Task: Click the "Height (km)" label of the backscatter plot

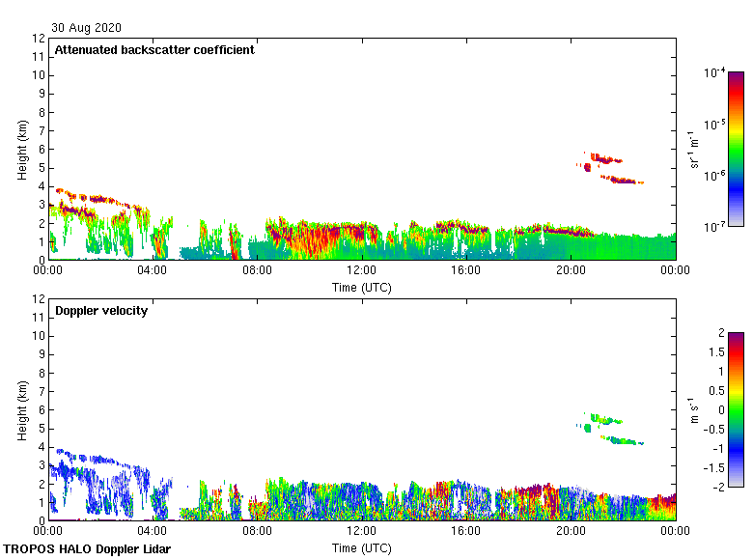Action: pos(22,150)
